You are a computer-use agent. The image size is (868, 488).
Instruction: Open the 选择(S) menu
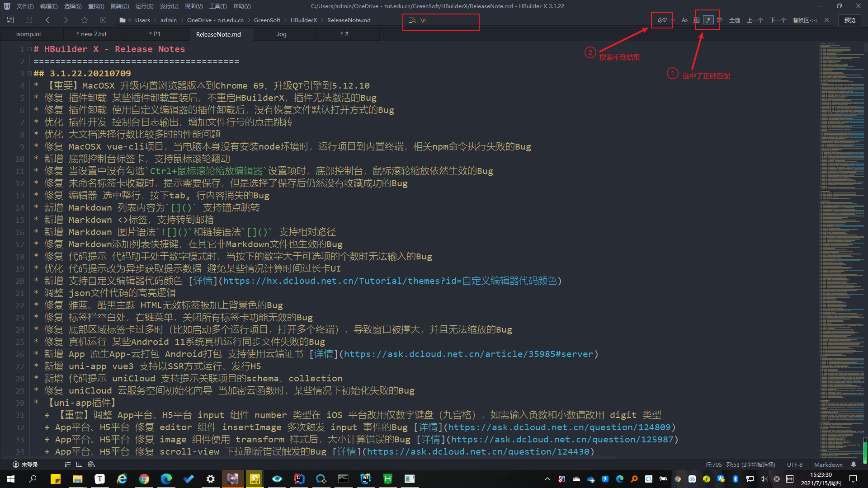[x=72, y=6]
